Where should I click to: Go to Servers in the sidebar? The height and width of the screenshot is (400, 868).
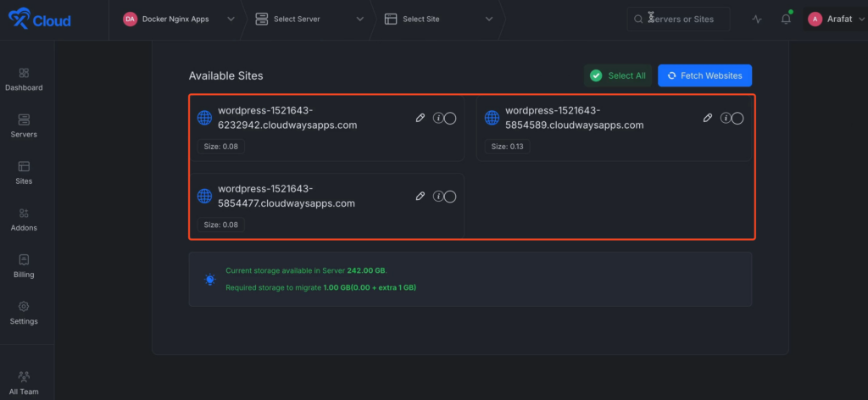coord(24,125)
